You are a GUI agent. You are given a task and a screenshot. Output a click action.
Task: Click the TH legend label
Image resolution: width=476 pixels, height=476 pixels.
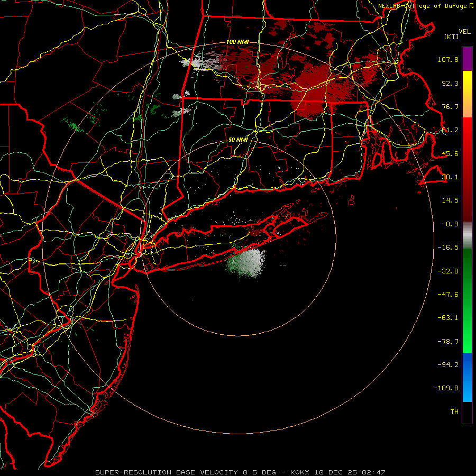click(454, 412)
